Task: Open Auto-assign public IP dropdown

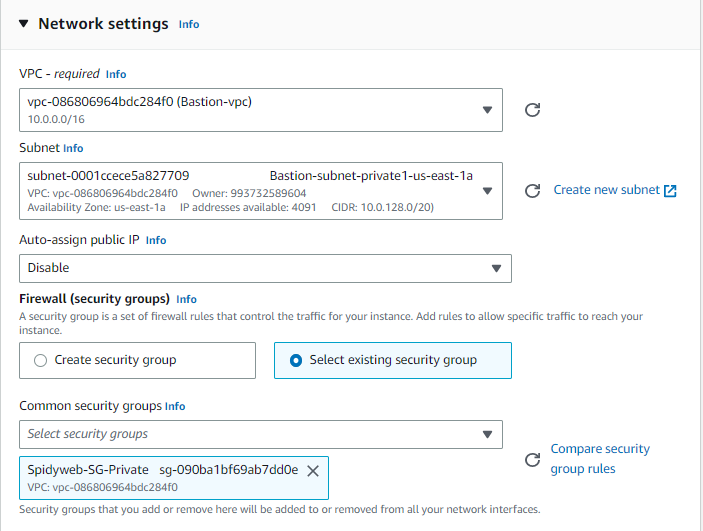Action: [265, 269]
